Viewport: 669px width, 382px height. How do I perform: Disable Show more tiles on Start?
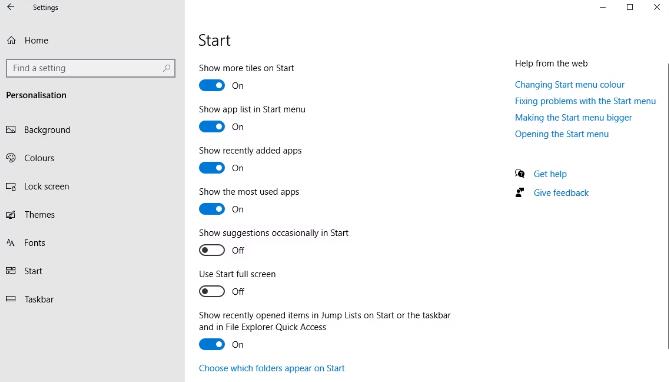pos(212,85)
